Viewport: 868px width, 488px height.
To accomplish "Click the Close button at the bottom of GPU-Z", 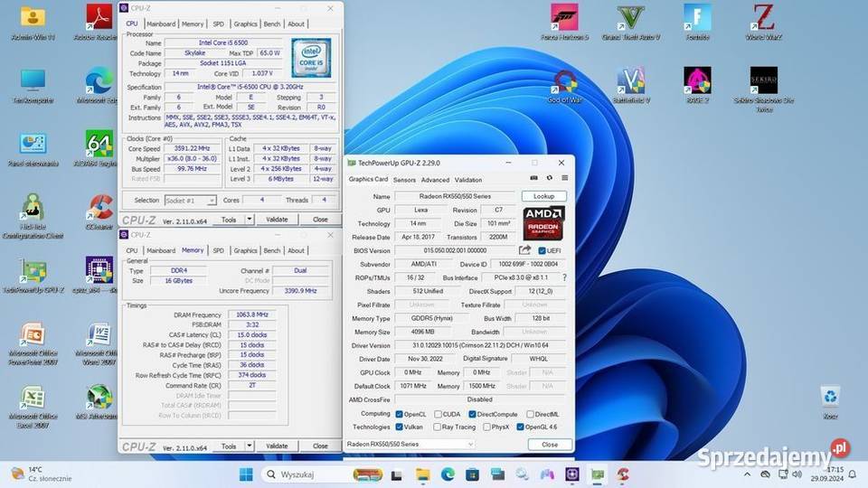I will 550,445.
